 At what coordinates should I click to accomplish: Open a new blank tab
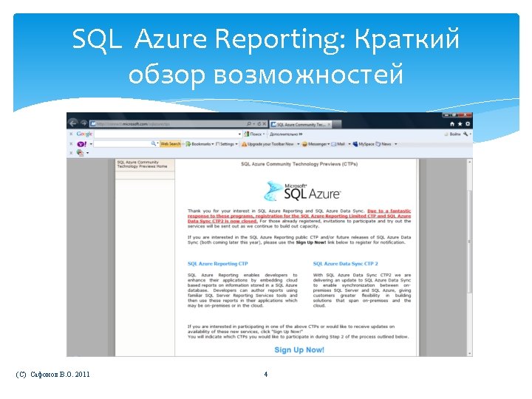point(337,125)
